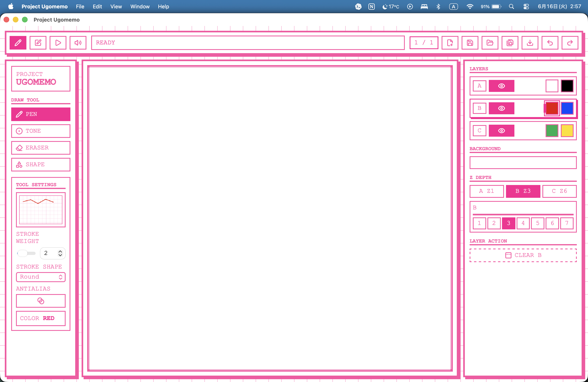Switch to the B Z3 depth tab
The image size is (588, 382).
523,191
